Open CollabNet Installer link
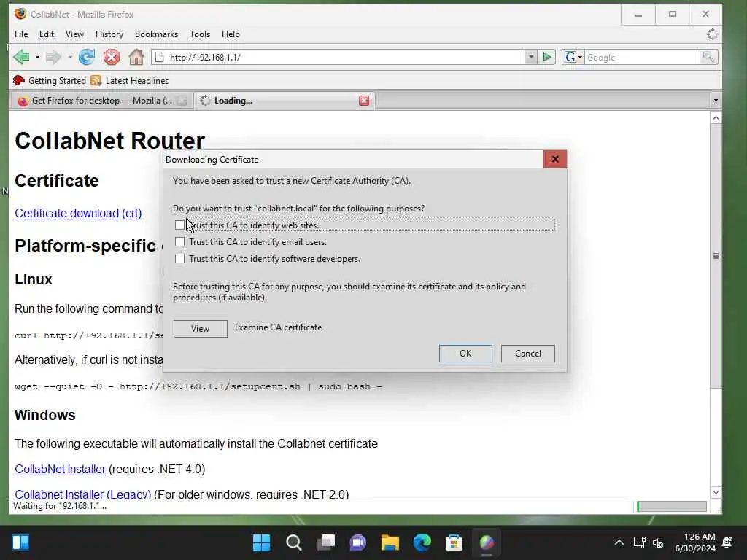Screen dimensions: 747x560 [60, 469]
